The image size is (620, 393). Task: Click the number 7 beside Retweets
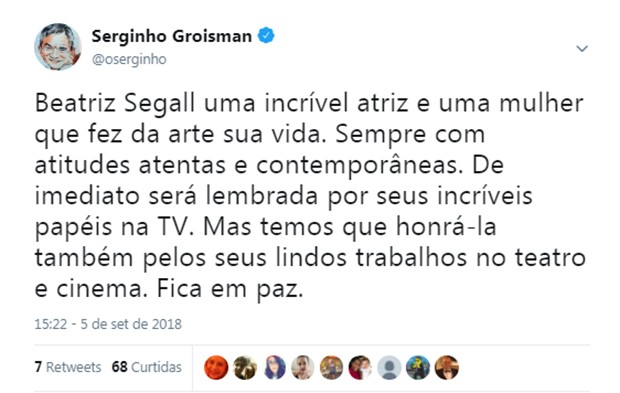[38, 367]
